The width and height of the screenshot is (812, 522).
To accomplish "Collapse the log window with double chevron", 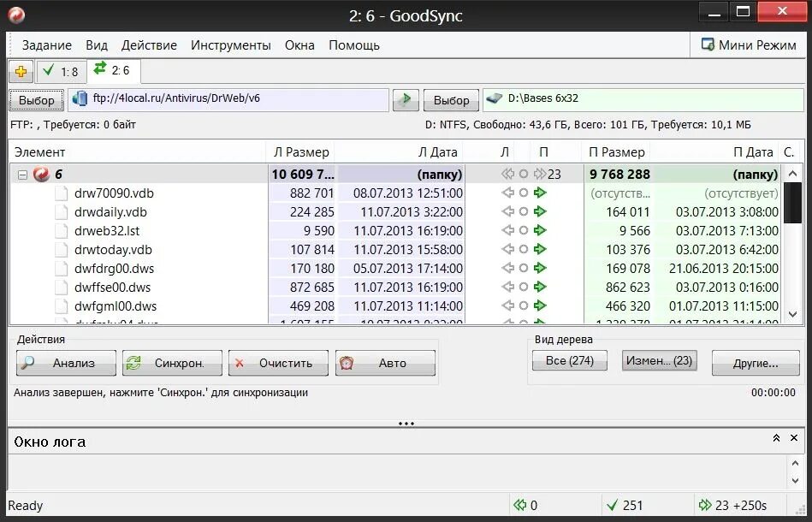I will [x=776, y=438].
